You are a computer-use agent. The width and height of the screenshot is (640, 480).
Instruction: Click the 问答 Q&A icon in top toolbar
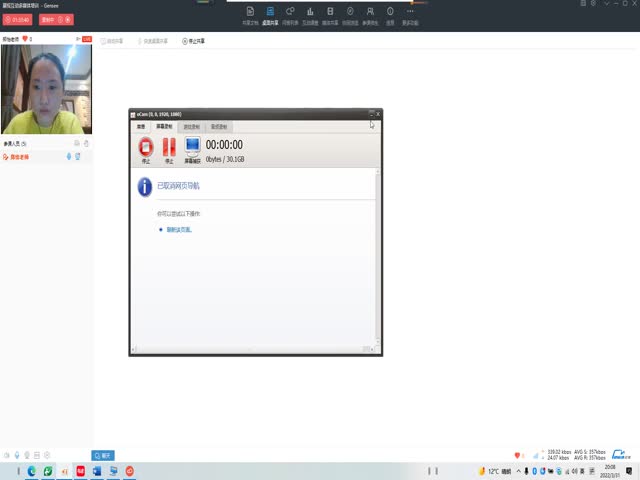(290, 14)
